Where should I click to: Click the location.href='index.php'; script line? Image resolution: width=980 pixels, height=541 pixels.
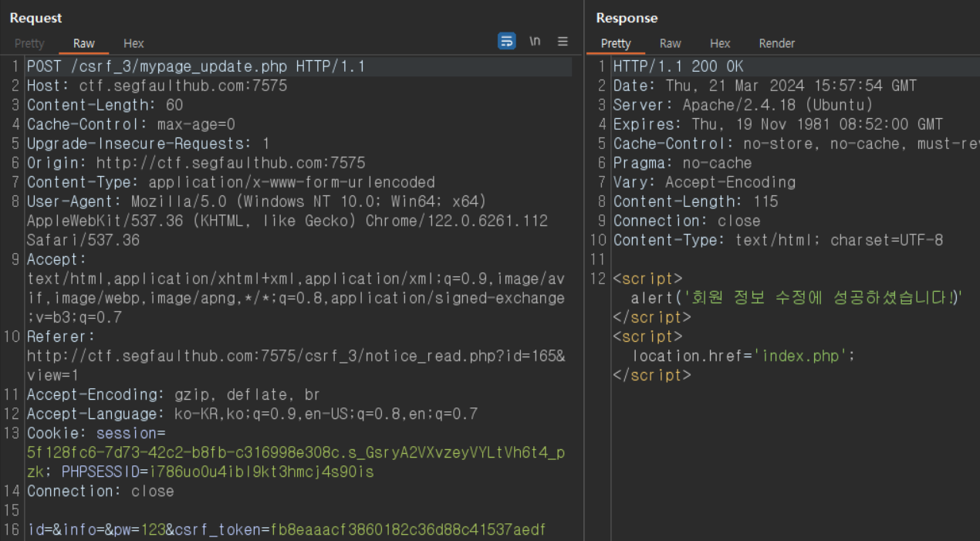pos(744,356)
